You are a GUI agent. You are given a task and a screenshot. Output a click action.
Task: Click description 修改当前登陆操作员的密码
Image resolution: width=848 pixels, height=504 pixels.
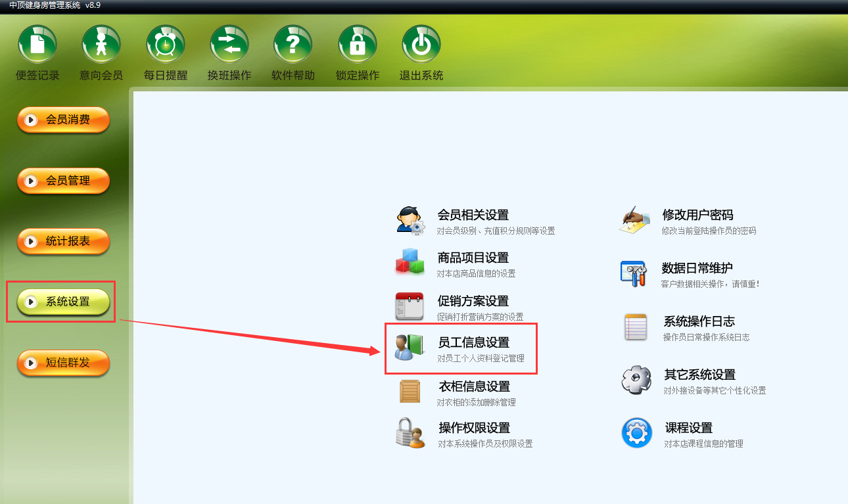[x=709, y=231]
